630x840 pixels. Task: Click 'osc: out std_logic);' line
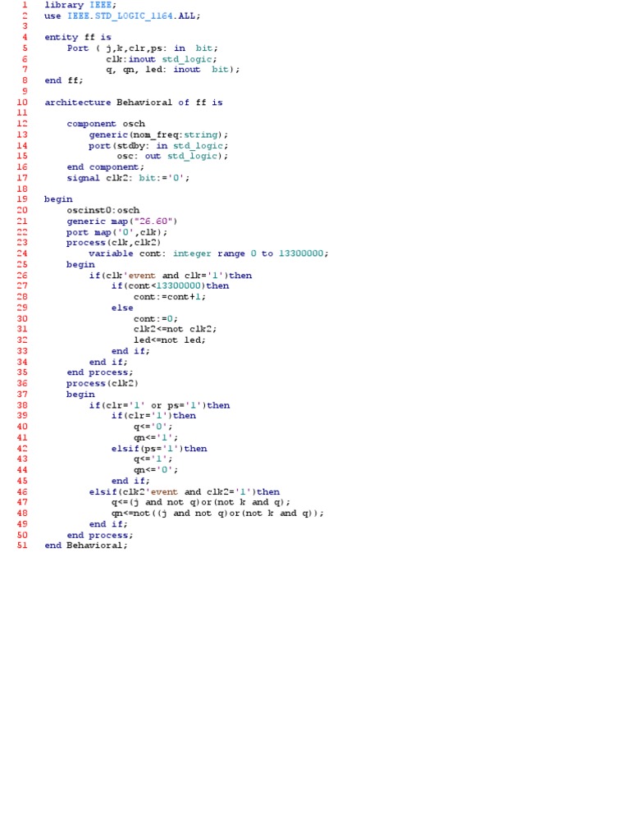click(x=172, y=156)
